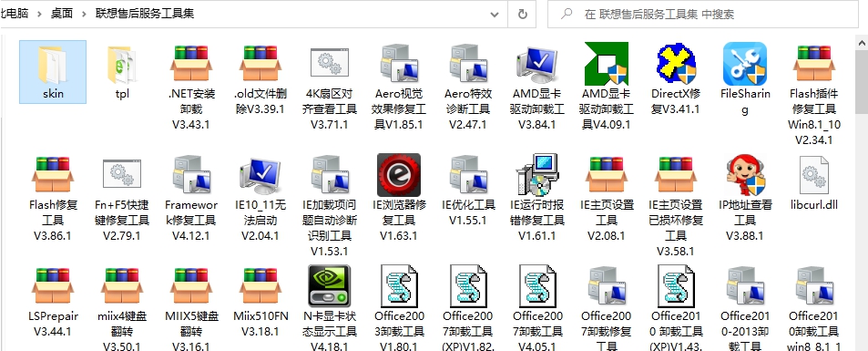868x351 pixels.
Task: Select Office2007卸载修复工具 icon
Action: (x=607, y=286)
